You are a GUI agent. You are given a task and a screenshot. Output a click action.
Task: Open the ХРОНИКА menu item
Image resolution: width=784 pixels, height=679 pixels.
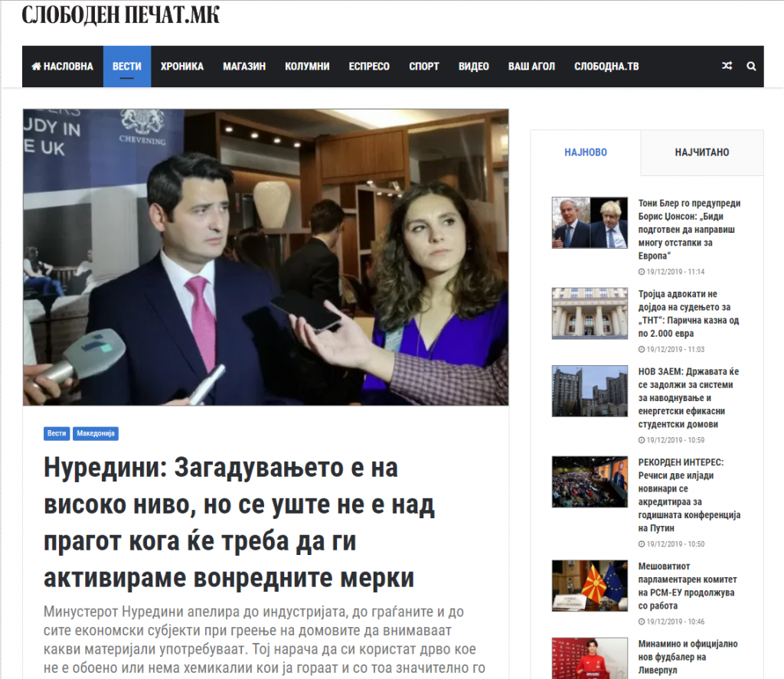tap(182, 67)
